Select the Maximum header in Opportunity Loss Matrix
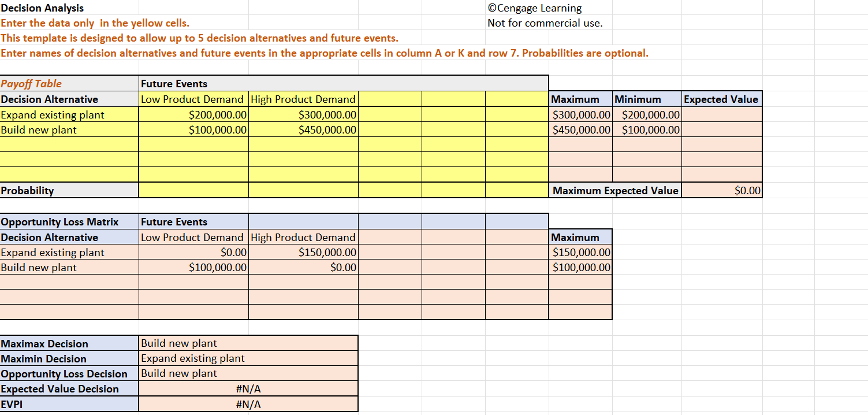This screenshot has width=868, height=415. point(580,237)
